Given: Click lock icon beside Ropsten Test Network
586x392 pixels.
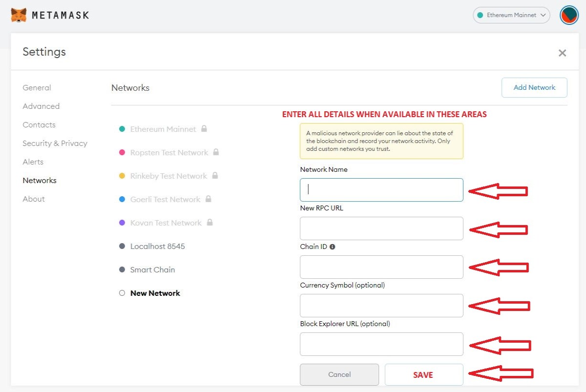Looking at the screenshot, I should click(x=216, y=152).
